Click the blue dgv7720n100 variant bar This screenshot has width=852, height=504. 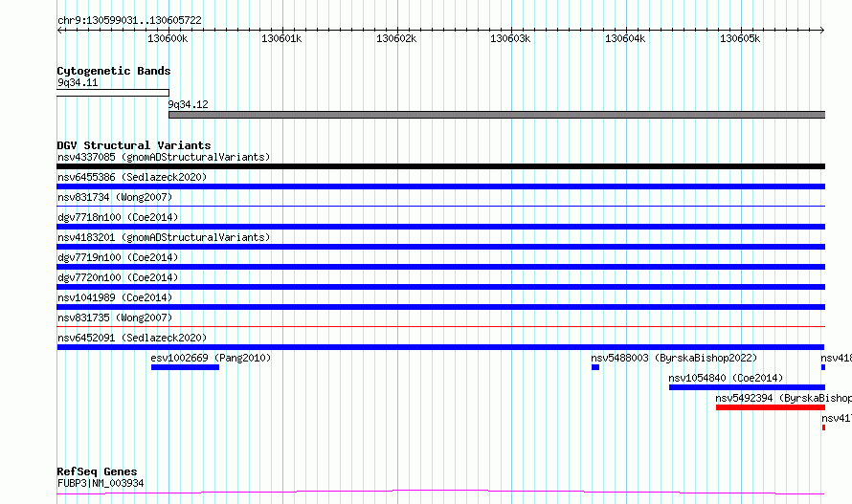(x=441, y=287)
